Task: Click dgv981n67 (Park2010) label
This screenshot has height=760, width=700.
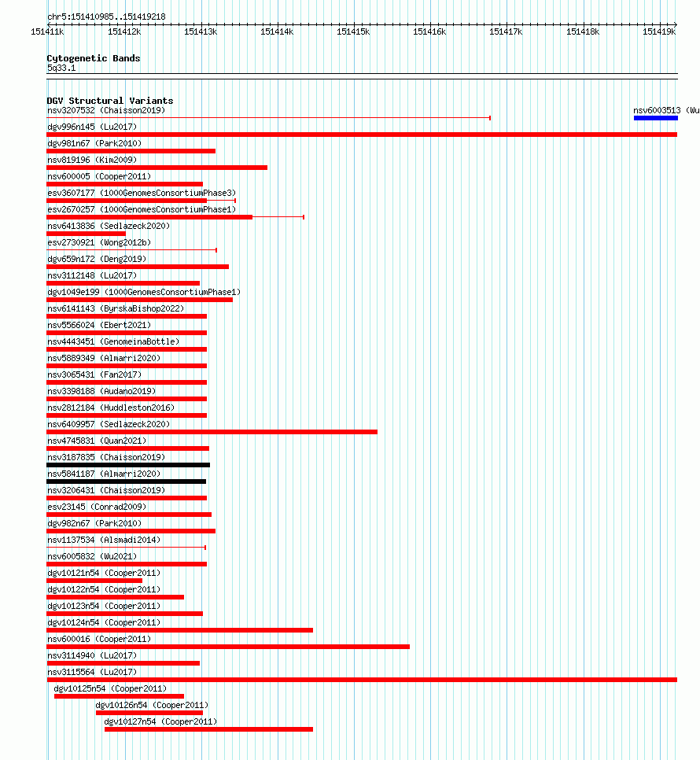Action: pos(94,143)
